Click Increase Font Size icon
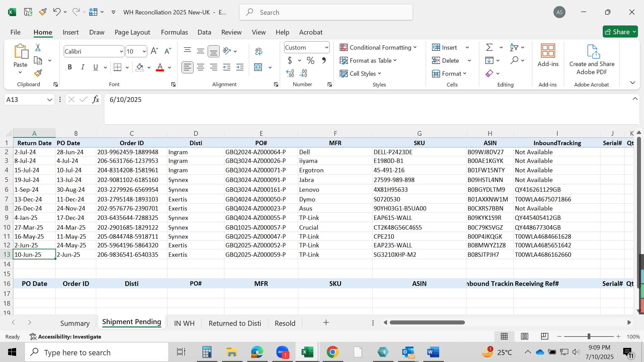This screenshot has width=644, height=362. click(x=154, y=51)
